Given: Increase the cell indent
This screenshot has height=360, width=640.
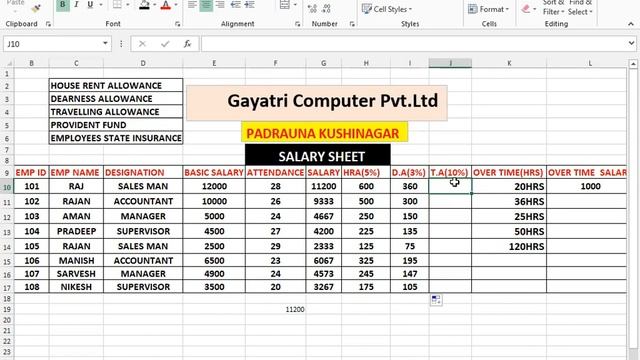Looking at the screenshot, I should click(249, 5).
